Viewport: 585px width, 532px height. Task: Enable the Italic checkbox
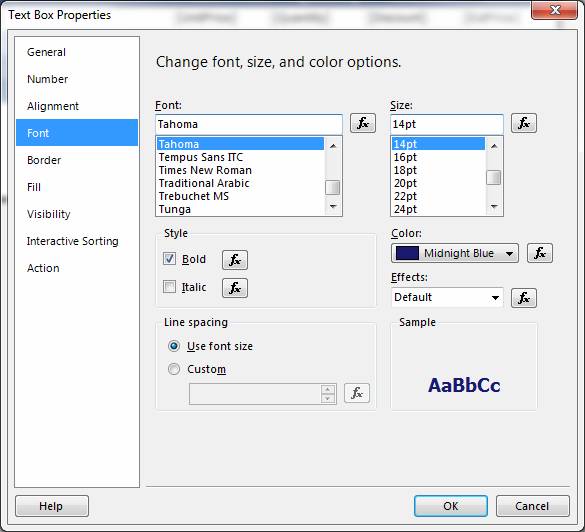pos(169,287)
